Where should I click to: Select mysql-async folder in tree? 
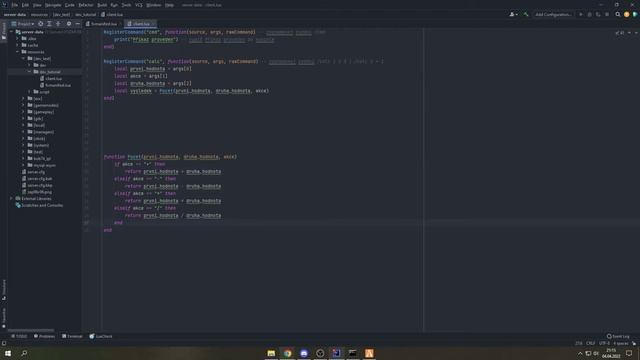pos(44,165)
